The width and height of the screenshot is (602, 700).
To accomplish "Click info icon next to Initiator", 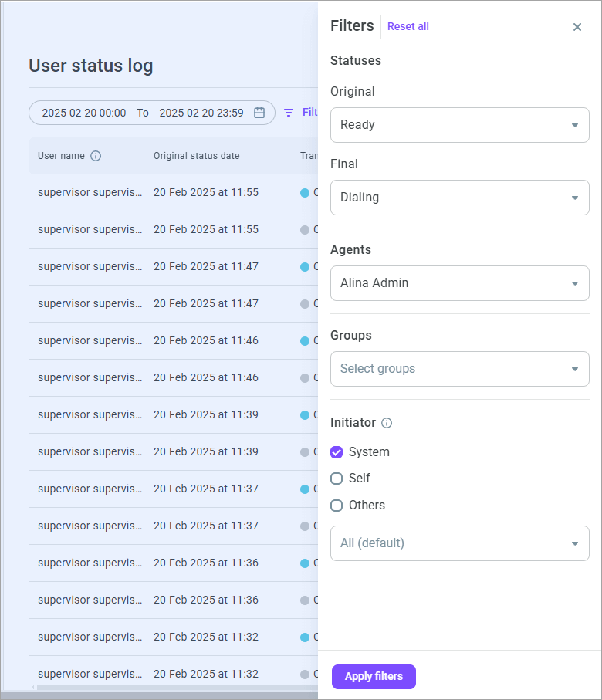I will coord(387,423).
